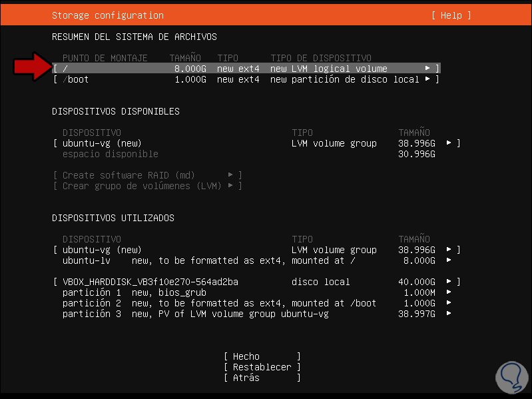Viewport: 532px width, 399px height.
Task: Select available ubuntu-vg volume group
Action: [x=102, y=143]
